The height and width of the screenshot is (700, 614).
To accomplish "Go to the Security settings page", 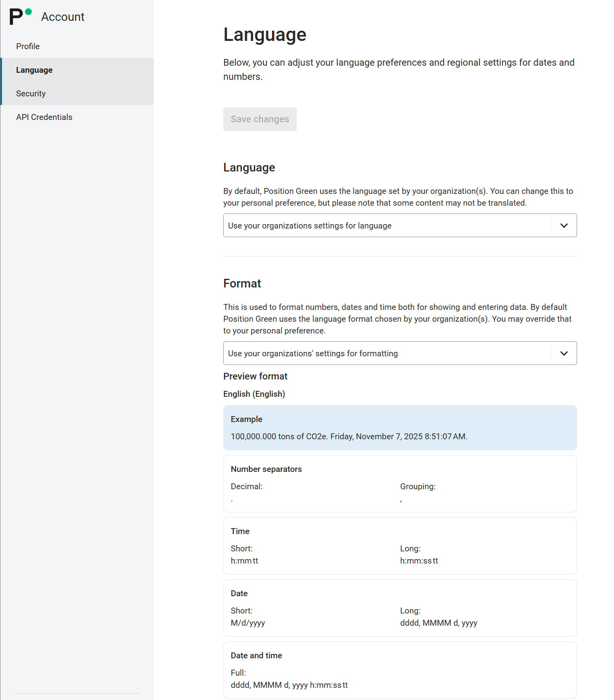I will click(x=31, y=94).
